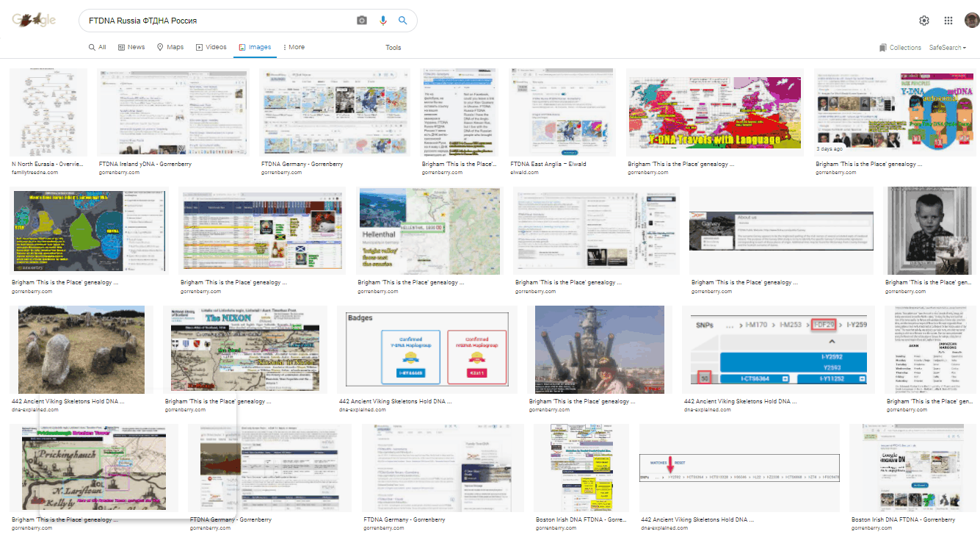Open the account profile avatar

[x=972, y=21]
